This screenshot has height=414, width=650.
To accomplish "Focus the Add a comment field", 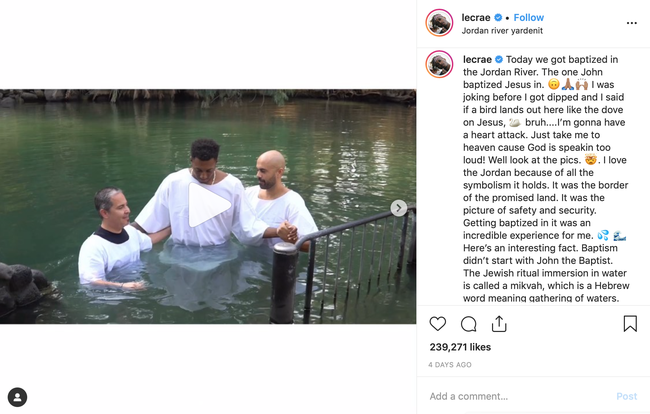I will tap(518, 396).
